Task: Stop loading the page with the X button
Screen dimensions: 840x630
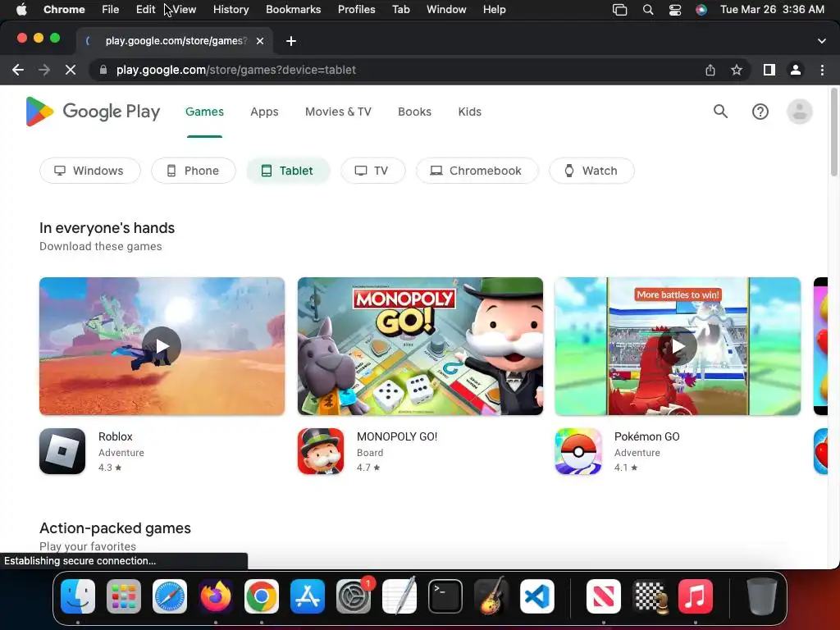Action: 71,70
